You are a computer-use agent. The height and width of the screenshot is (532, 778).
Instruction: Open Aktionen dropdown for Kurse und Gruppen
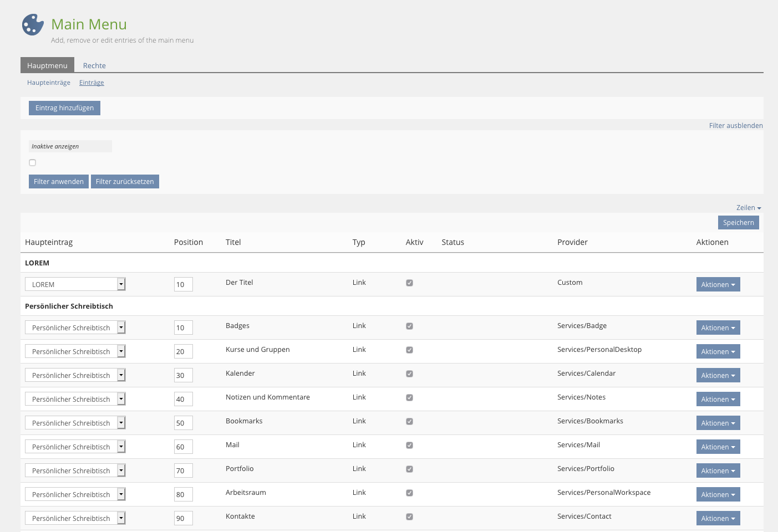718,352
